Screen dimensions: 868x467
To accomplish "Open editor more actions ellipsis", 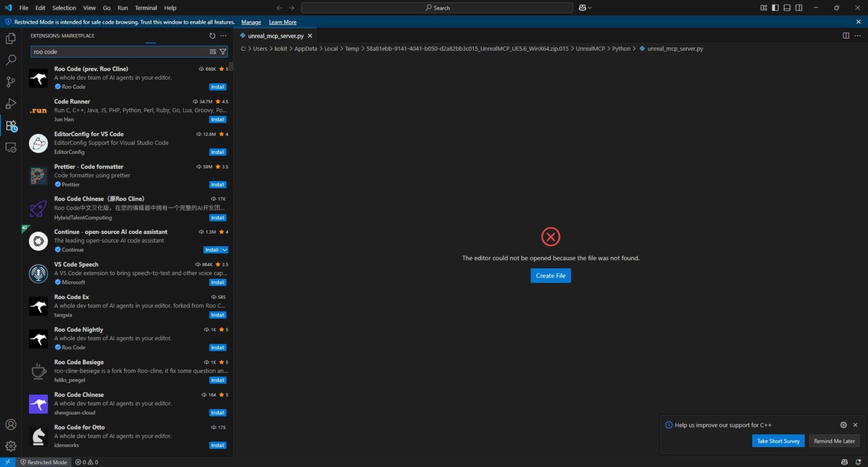I will (857, 36).
